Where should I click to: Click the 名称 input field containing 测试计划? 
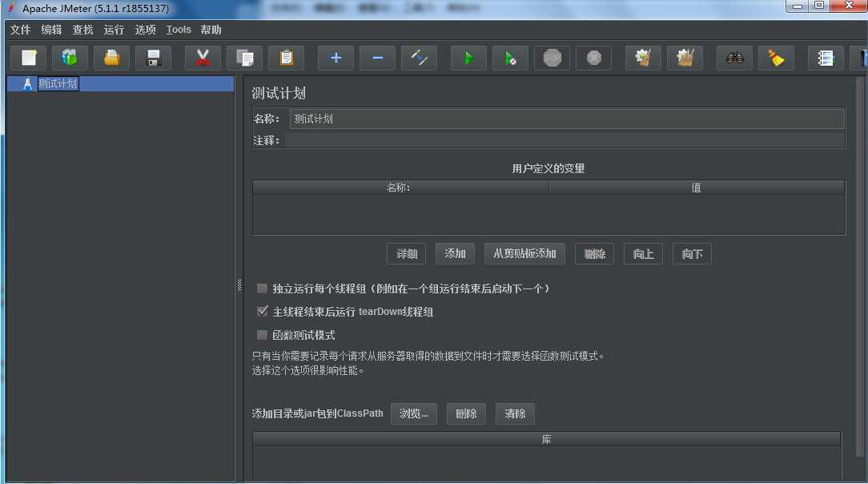click(567, 119)
